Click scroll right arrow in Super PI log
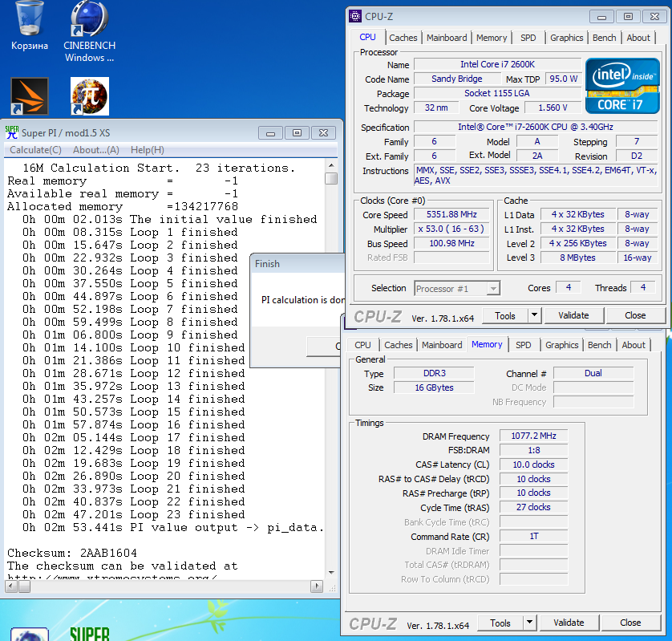This screenshot has width=672, height=641. click(317, 586)
